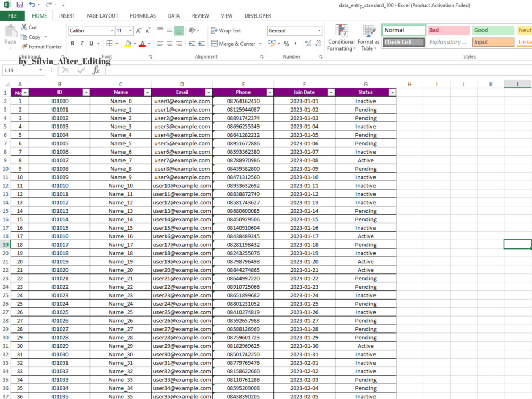The height and width of the screenshot is (399, 532).
Task: Switch to the VIEW tab
Action: click(x=227, y=16)
